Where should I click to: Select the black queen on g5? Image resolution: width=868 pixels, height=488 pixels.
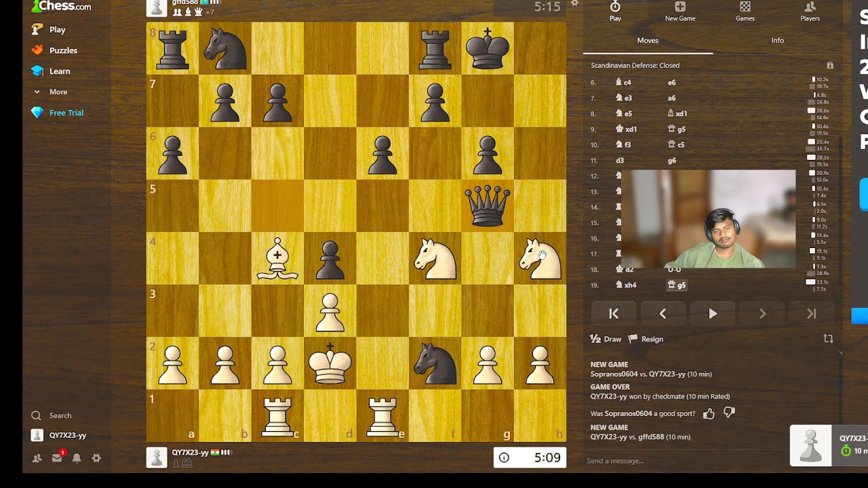[488, 206]
